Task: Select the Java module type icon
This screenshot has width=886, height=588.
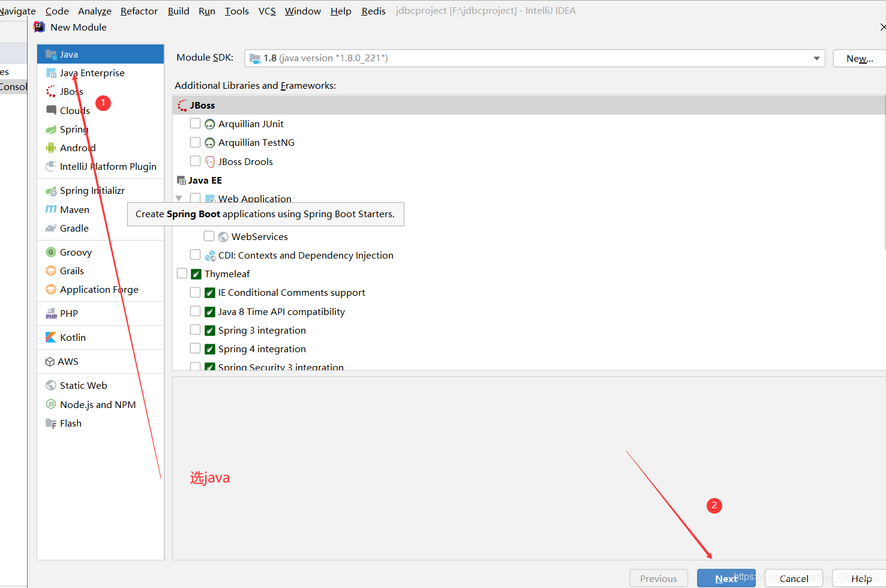Action: (51, 55)
